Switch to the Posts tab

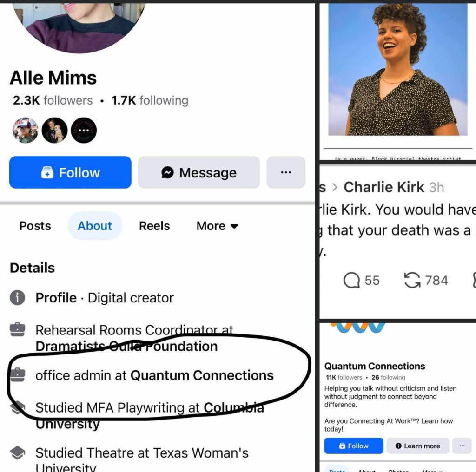tap(35, 226)
